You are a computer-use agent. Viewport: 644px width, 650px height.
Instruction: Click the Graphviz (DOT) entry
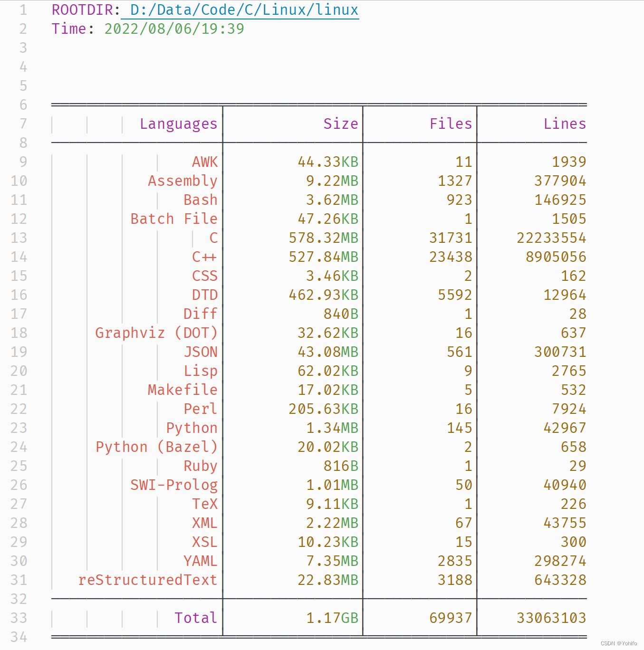(156, 333)
